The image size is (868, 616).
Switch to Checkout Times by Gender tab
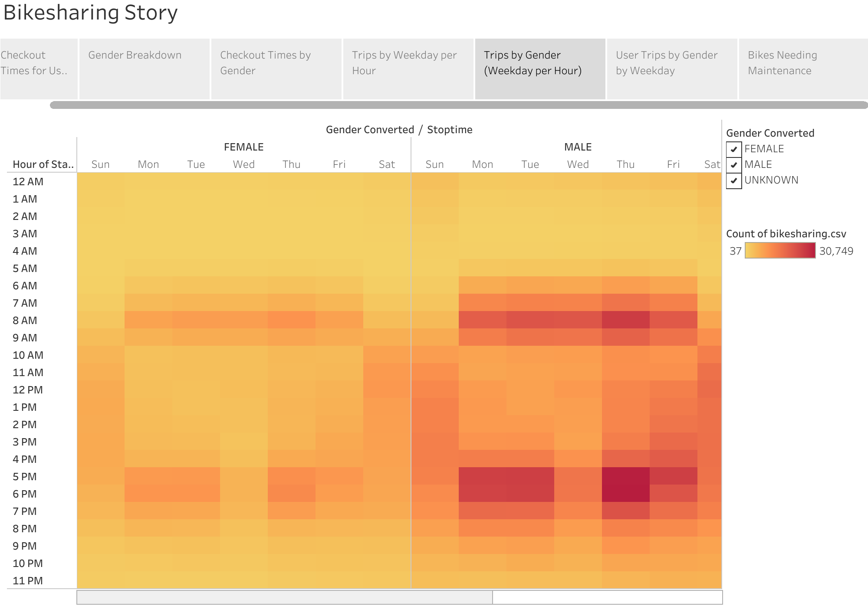276,69
